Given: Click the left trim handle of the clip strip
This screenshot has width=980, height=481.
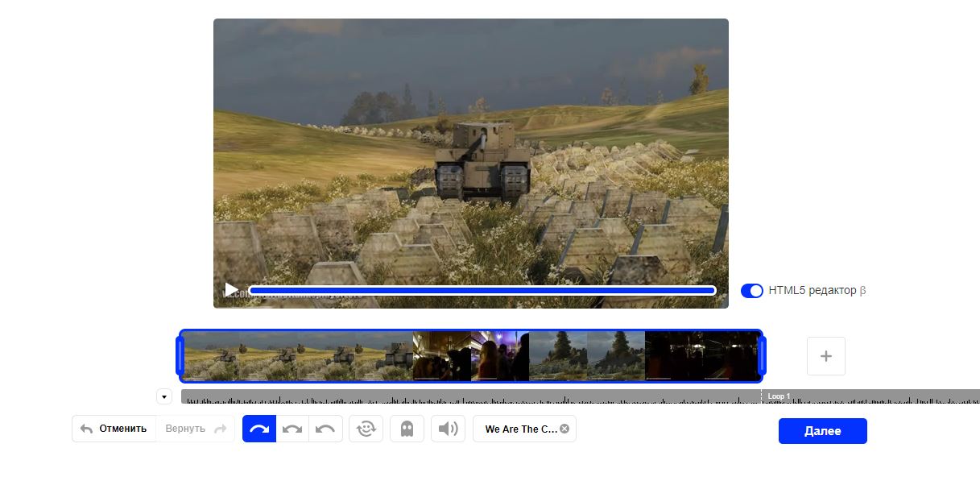Looking at the screenshot, I should tap(180, 355).
